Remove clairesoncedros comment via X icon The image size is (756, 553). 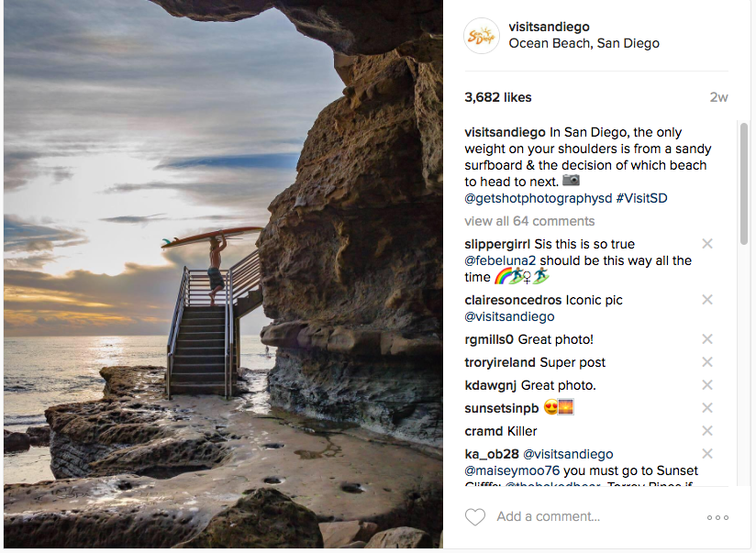pyautogui.click(x=706, y=299)
